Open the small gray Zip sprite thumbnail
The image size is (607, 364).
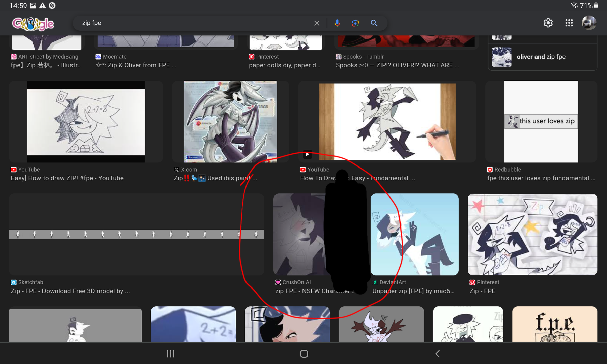pyautogui.click(x=76, y=326)
